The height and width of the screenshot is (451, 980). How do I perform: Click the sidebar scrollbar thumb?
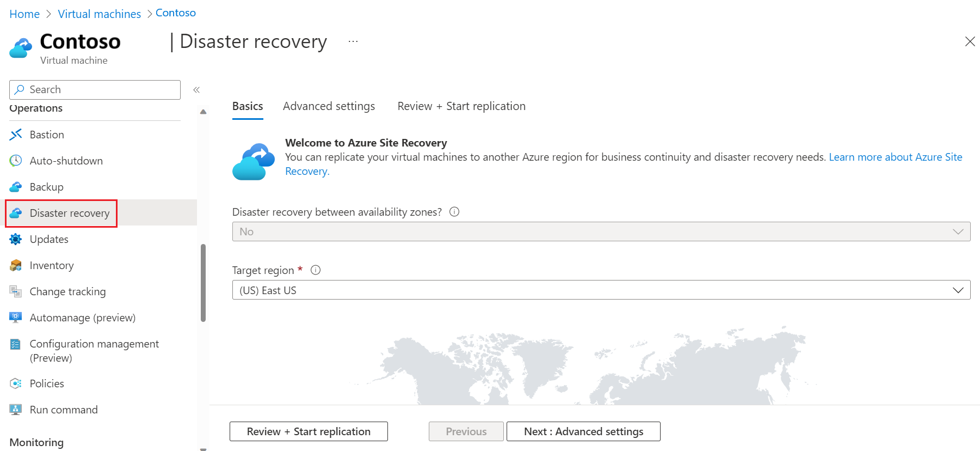pyautogui.click(x=203, y=283)
